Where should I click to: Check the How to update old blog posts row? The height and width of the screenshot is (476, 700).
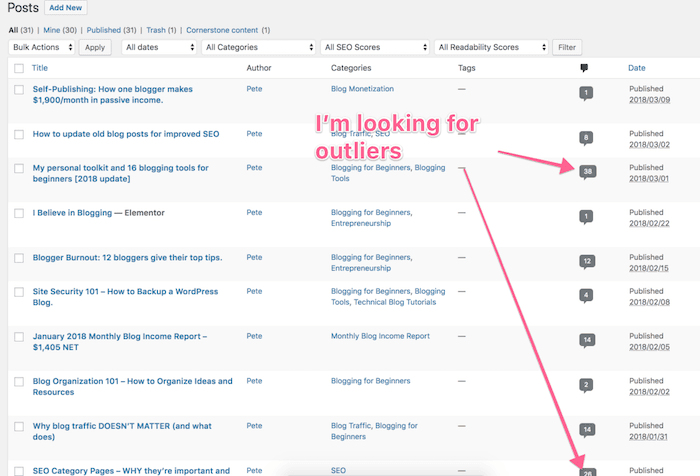[x=19, y=134]
